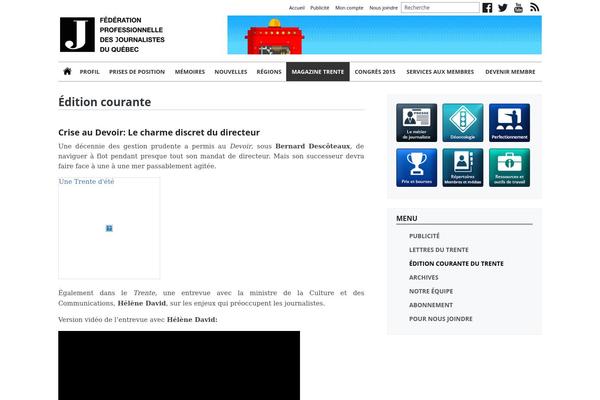The height and width of the screenshot is (400, 600).
Task: Select the 'Magazine Trente' menu tab
Action: (x=318, y=72)
